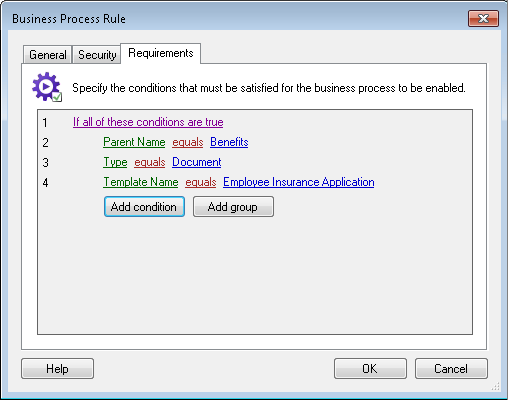Select the Requirements tab
This screenshot has width=508, height=400.
click(161, 53)
